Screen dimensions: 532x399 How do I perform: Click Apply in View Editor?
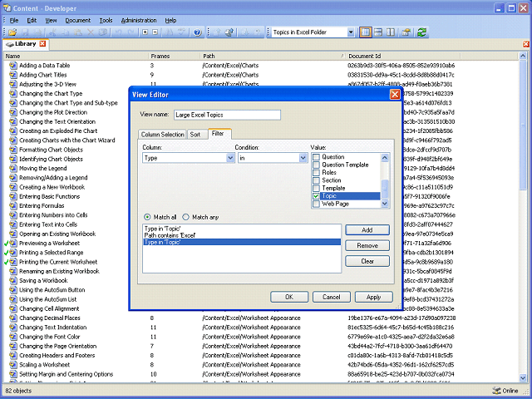[x=373, y=297]
